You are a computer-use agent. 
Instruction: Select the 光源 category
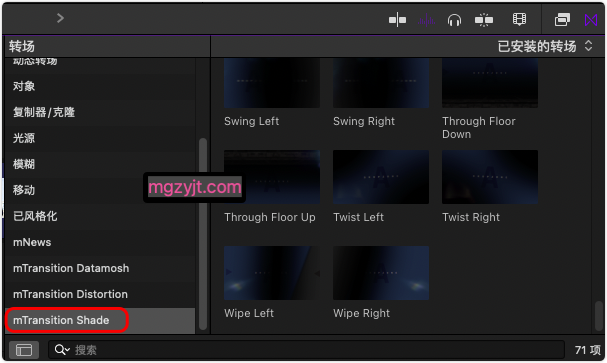pos(100,138)
